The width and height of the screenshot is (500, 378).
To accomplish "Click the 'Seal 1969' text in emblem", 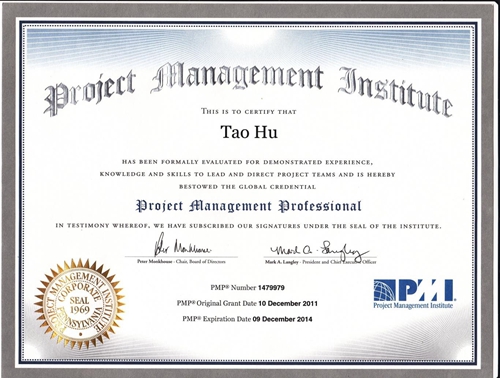I will click(79, 305).
